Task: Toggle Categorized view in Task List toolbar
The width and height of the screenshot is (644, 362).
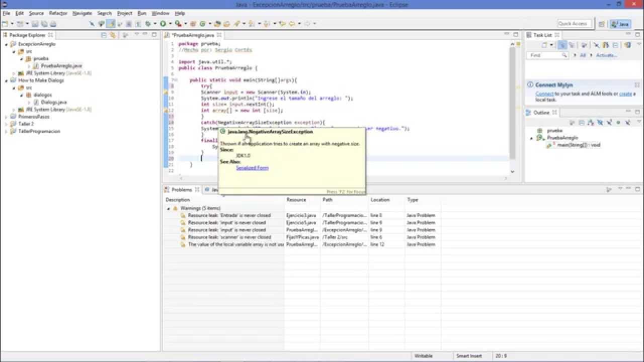Action: pyautogui.click(x=562, y=45)
